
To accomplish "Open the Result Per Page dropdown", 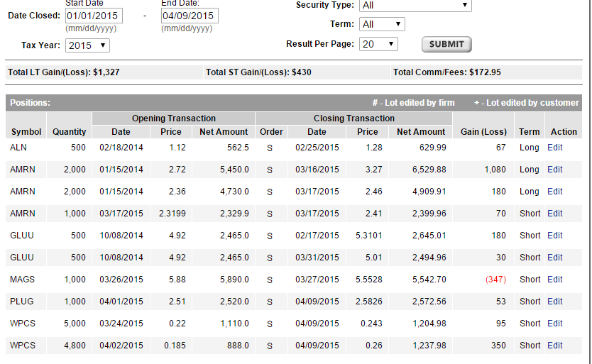I will pos(378,44).
